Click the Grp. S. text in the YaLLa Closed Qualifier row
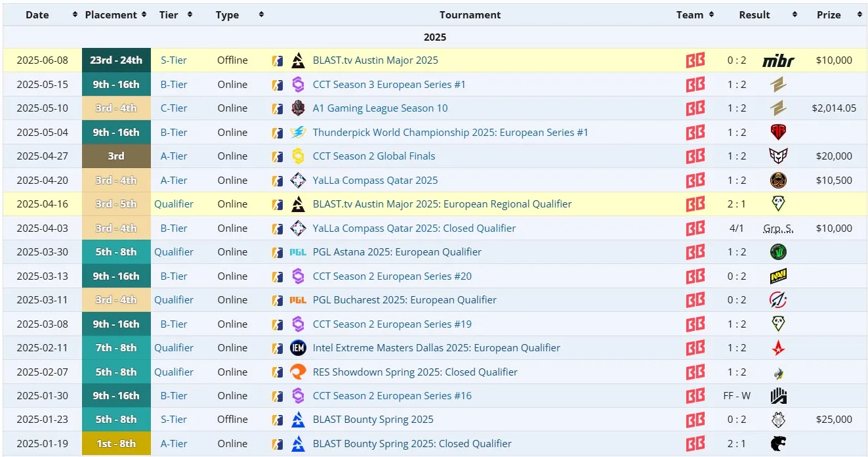The image size is (868, 457). click(x=778, y=229)
